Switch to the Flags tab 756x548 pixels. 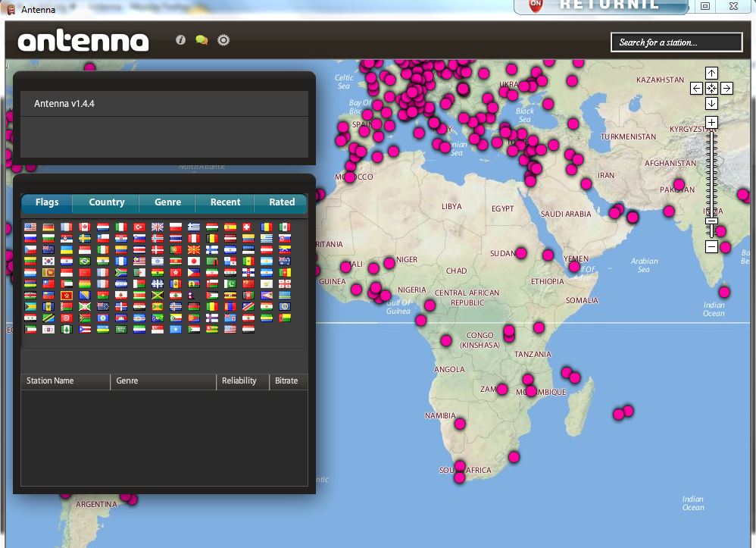(47, 202)
